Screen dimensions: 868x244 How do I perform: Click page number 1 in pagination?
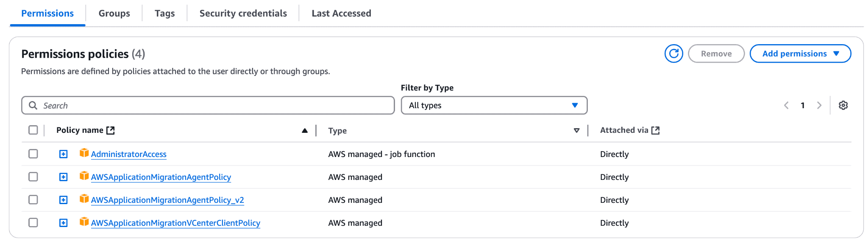click(803, 105)
